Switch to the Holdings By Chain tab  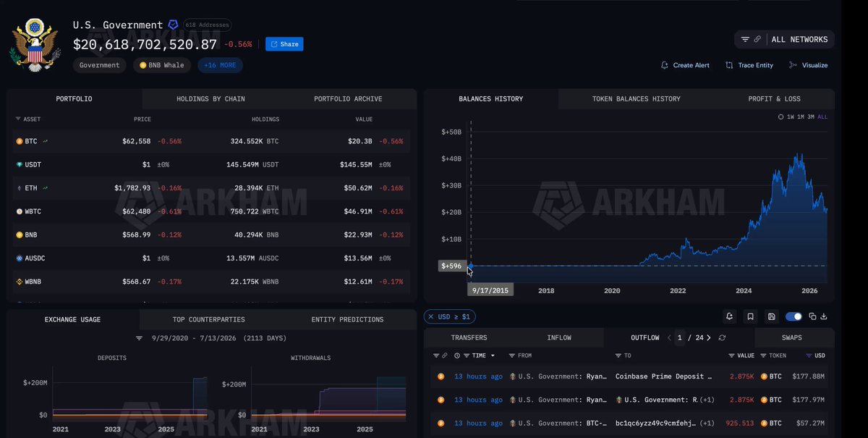click(210, 99)
